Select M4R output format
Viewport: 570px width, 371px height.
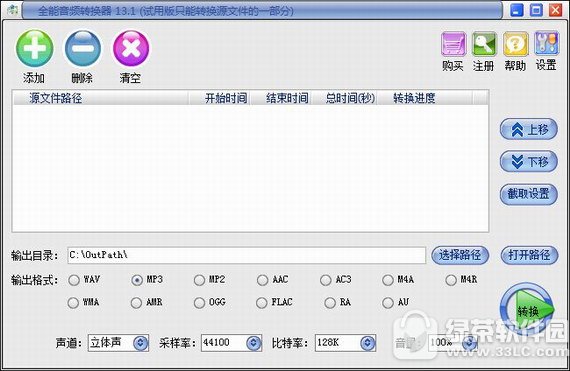[451, 280]
